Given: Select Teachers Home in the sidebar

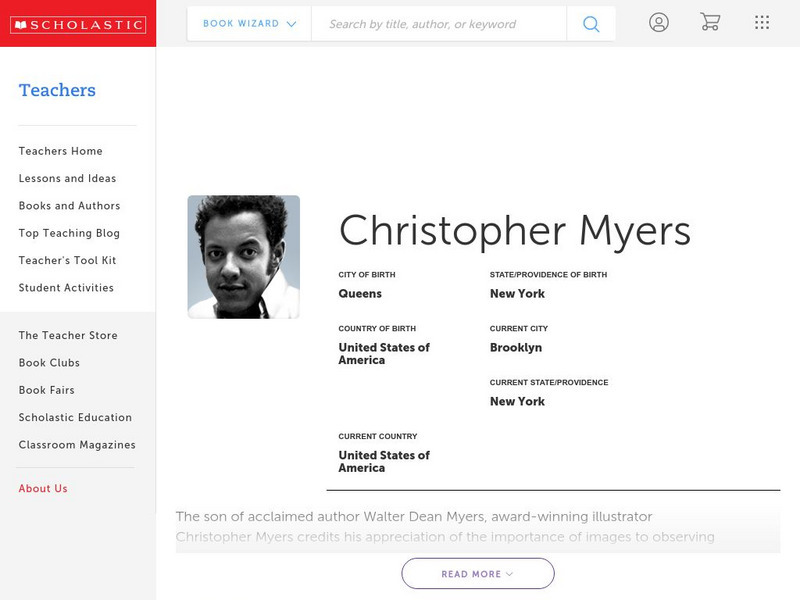Looking at the screenshot, I should click(x=59, y=151).
